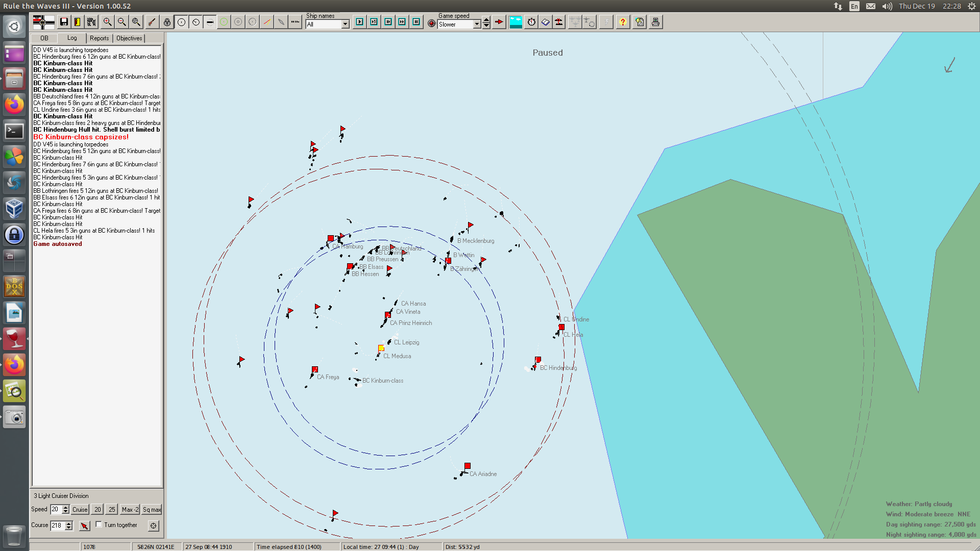The height and width of the screenshot is (551, 980).
Task: Decrease Course with the spinner down arrow
Action: tap(69, 528)
